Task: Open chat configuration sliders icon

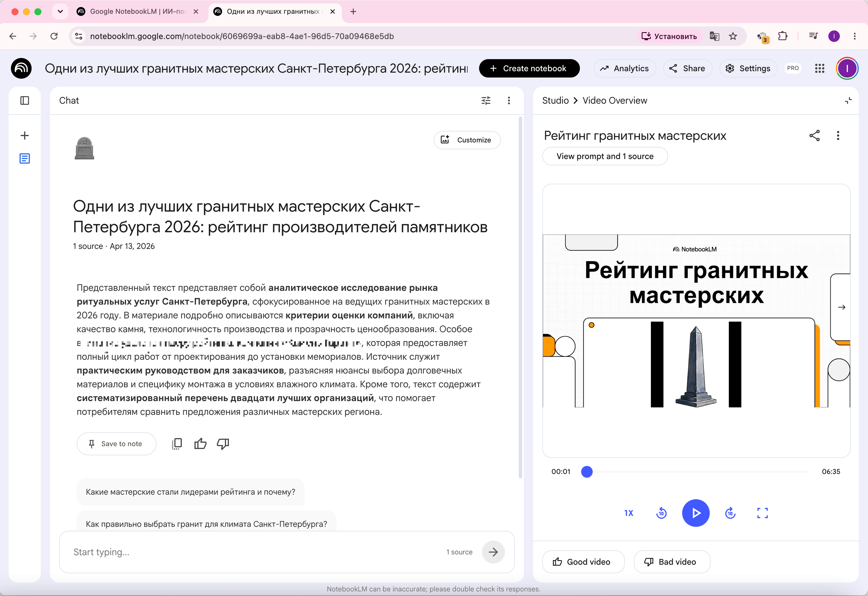Action: 486,100
